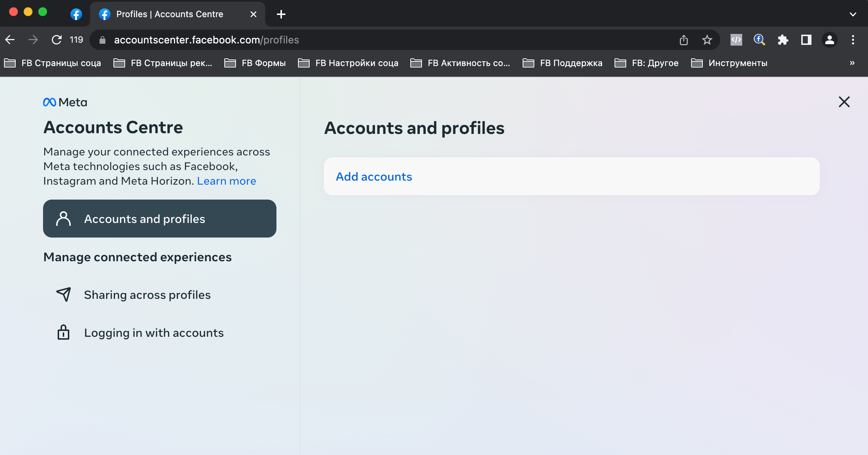
Task: Open the FB: Другое bookmark folder
Action: (x=647, y=63)
